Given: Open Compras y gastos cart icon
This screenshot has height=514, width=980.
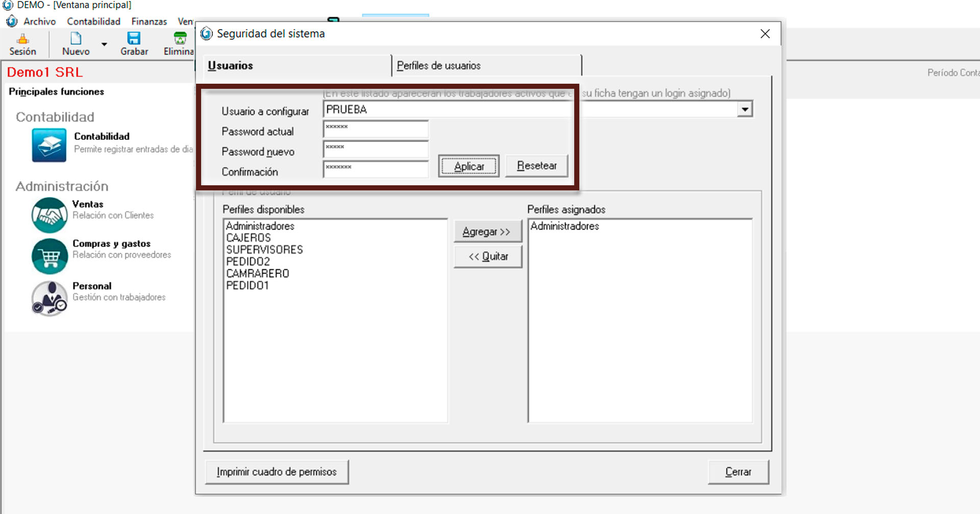Looking at the screenshot, I should (x=50, y=256).
